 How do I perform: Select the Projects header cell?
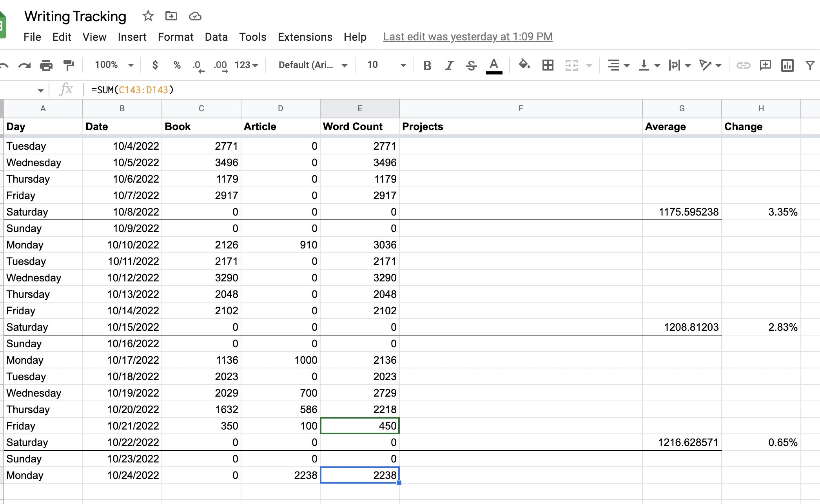click(521, 127)
